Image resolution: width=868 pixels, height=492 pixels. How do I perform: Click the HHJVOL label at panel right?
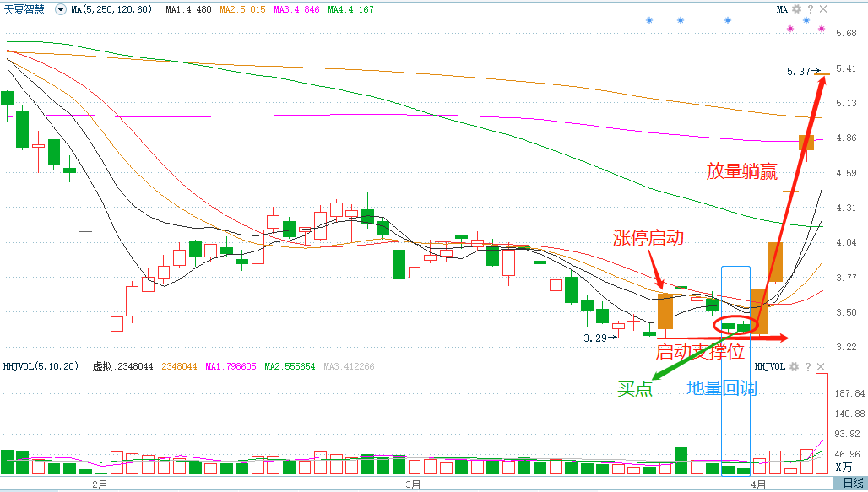click(x=770, y=366)
